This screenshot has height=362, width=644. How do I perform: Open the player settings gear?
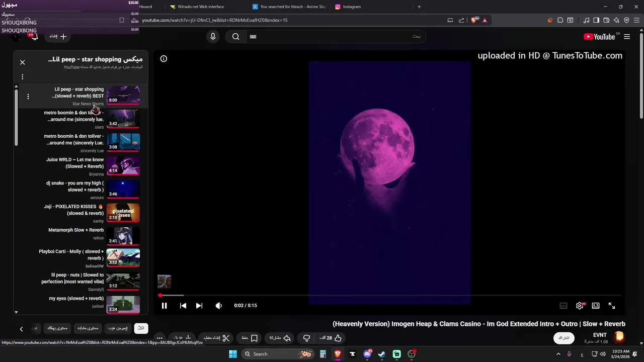point(580,306)
